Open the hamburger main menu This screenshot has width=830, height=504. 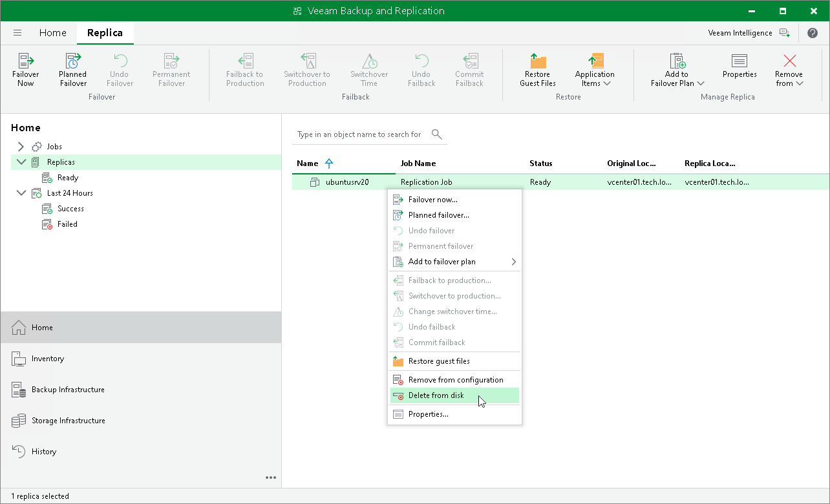pyautogui.click(x=17, y=33)
